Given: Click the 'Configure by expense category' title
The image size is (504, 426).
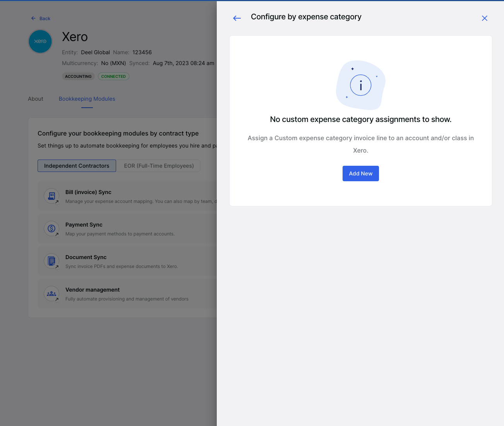Looking at the screenshot, I should pos(306,17).
